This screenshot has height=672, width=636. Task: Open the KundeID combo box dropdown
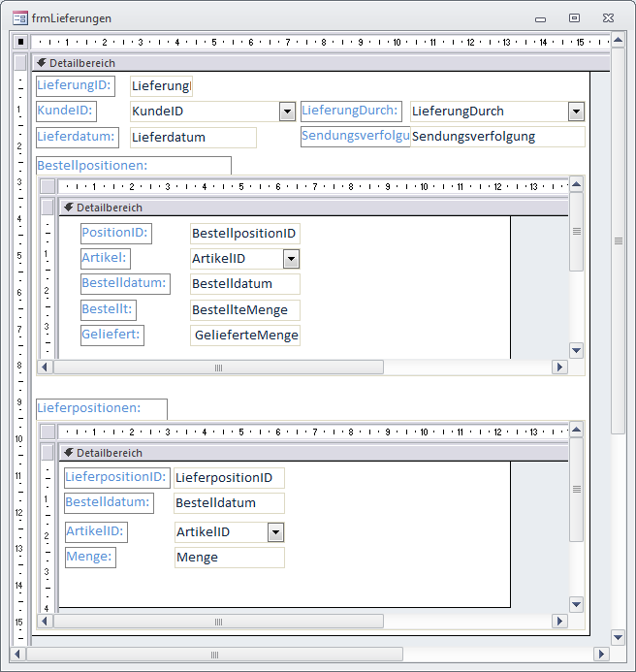[x=287, y=112]
